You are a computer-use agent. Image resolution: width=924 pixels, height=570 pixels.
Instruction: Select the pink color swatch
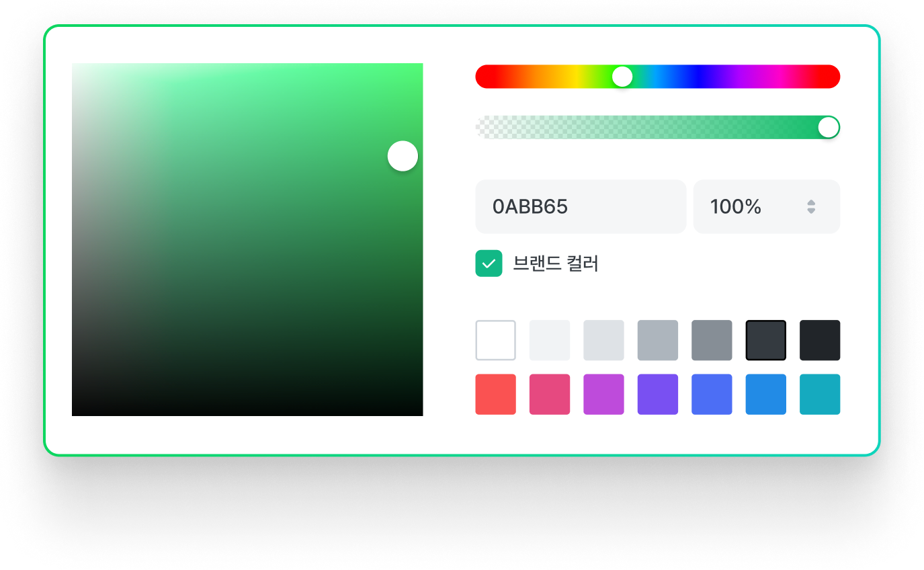click(550, 395)
